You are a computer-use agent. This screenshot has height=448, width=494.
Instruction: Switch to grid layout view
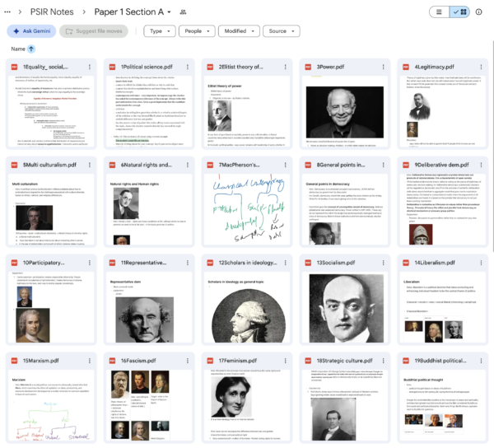point(459,12)
